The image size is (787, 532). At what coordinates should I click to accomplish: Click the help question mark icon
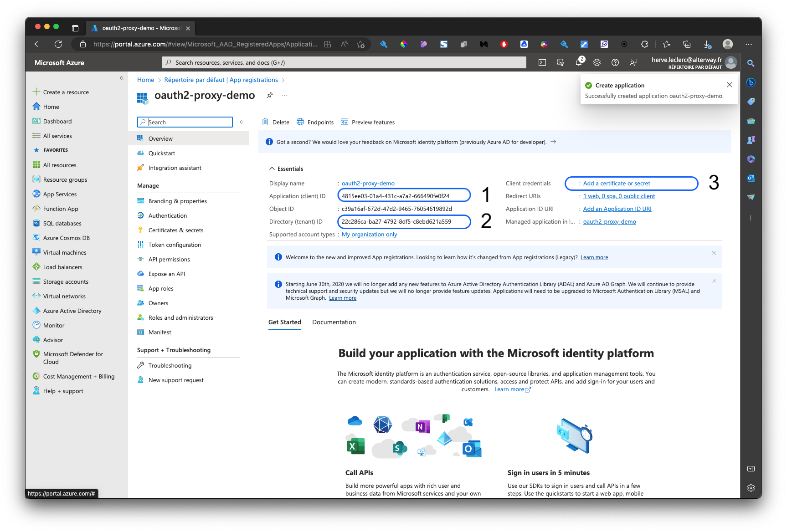click(615, 62)
